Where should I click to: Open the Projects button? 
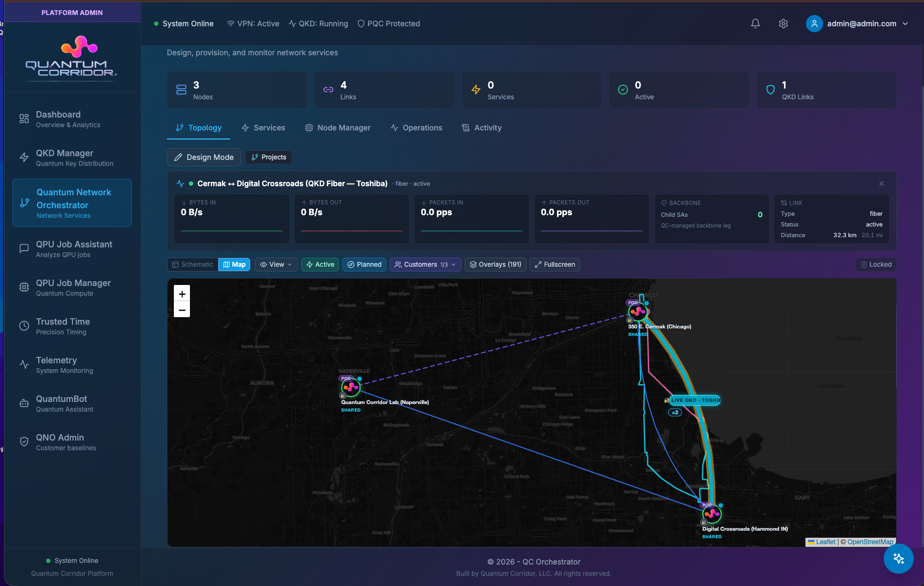point(269,157)
